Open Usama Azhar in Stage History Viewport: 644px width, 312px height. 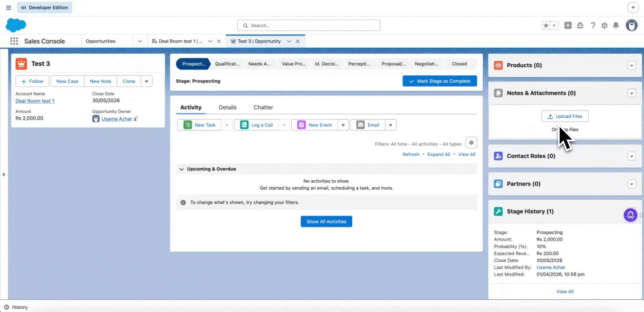pos(551,267)
